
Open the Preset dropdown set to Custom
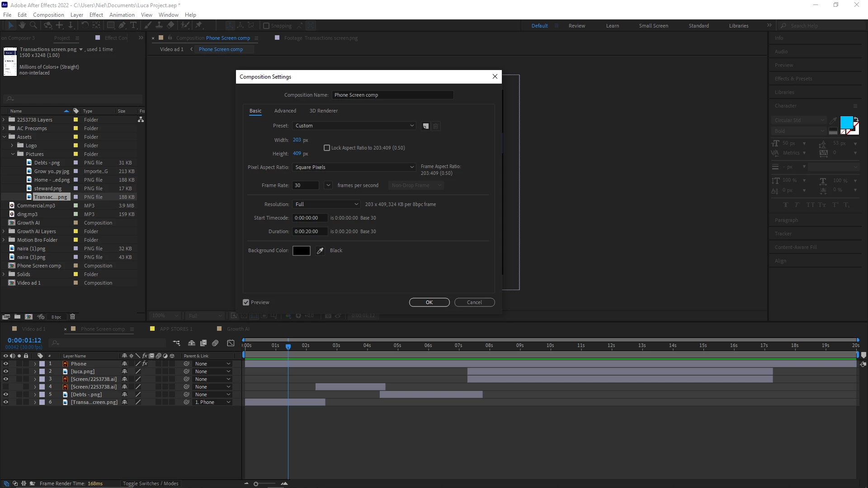(354, 126)
